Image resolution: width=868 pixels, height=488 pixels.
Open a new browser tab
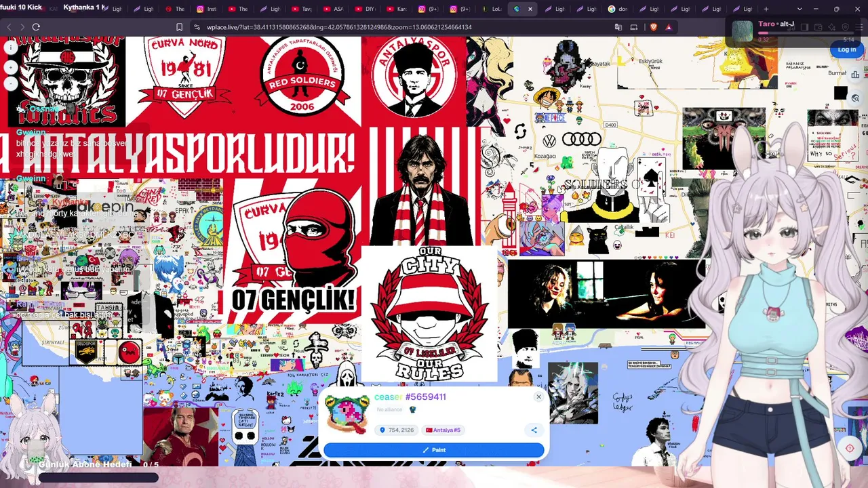point(766,9)
